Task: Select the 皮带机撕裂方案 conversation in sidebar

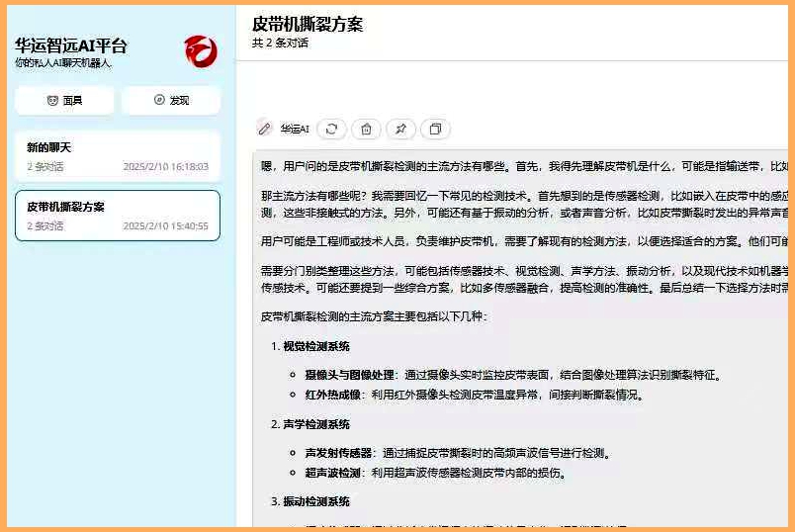Action: 118,216
